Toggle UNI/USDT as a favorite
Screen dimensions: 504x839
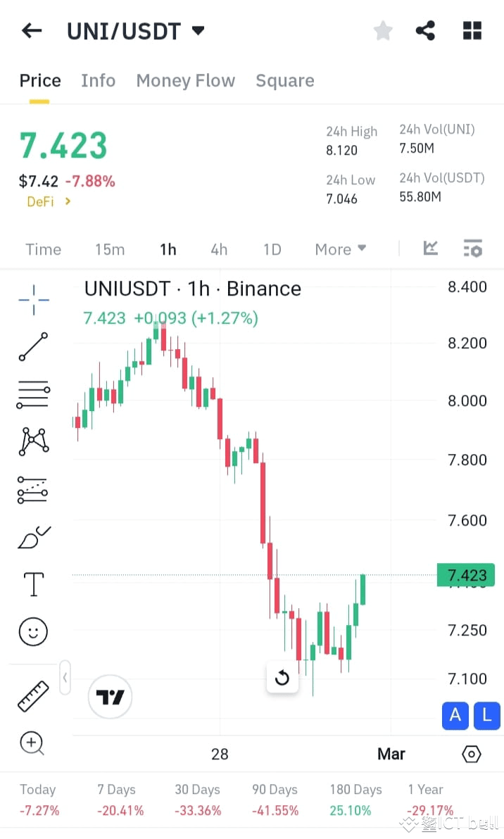click(382, 30)
